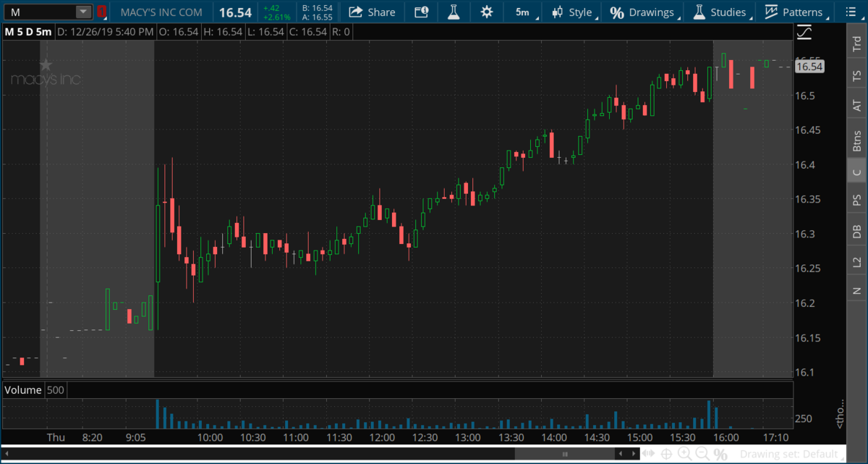Click the 500 volume value label
Screen dimensions: 868x464
56,390
